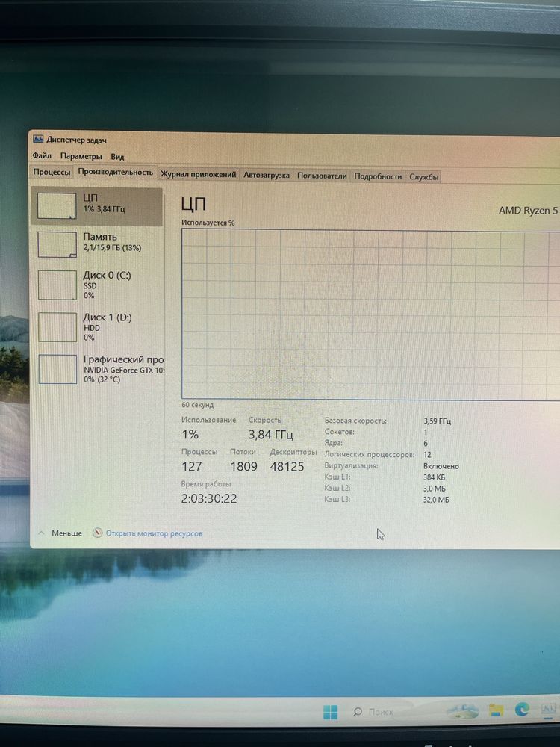Click the Task Manager taskbar icon
The width and height of the screenshot is (560, 747).
pos(550,709)
